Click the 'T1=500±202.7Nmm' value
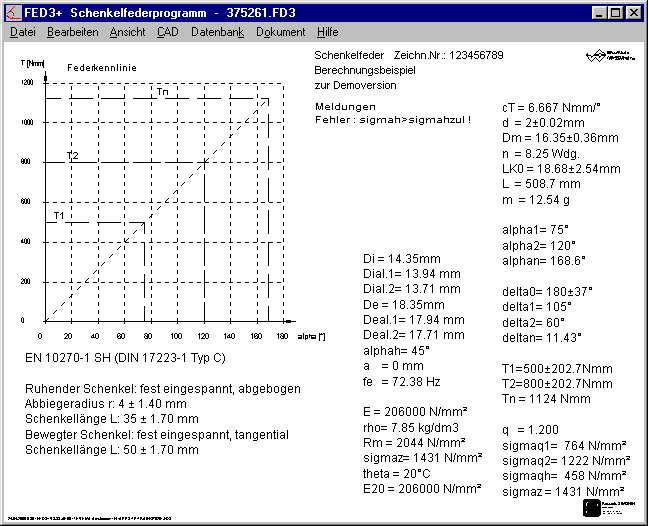 tap(557, 369)
